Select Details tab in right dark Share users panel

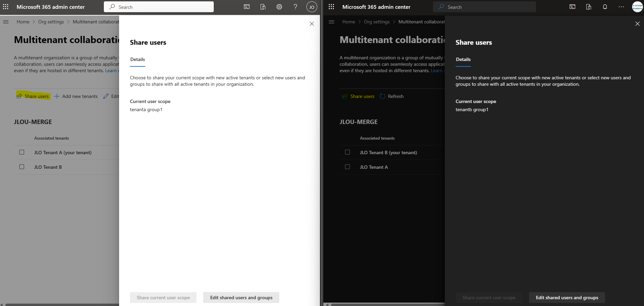coord(463,60)
